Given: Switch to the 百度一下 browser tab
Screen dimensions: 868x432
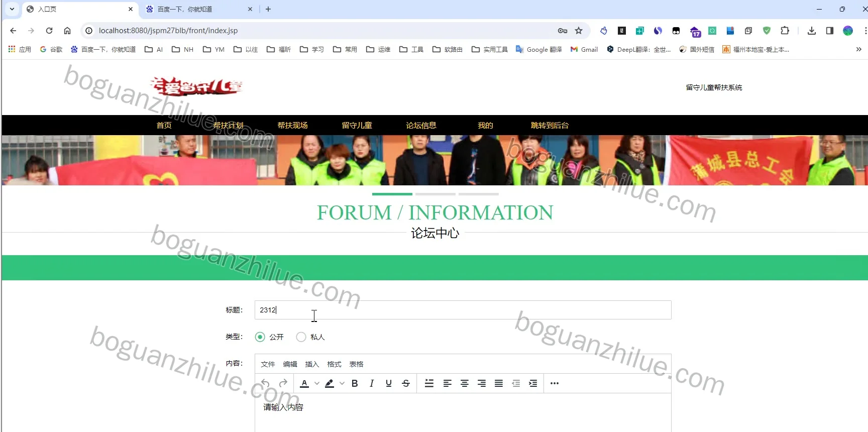Looking at the screenshot, I should (199, 9).
